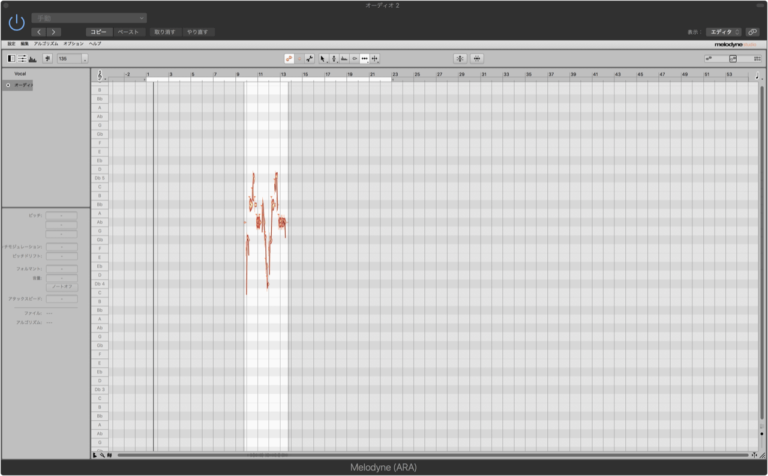This screenshot has width=768, height=476.
Task: Click the コピー button
Action: tap(98, 32)
